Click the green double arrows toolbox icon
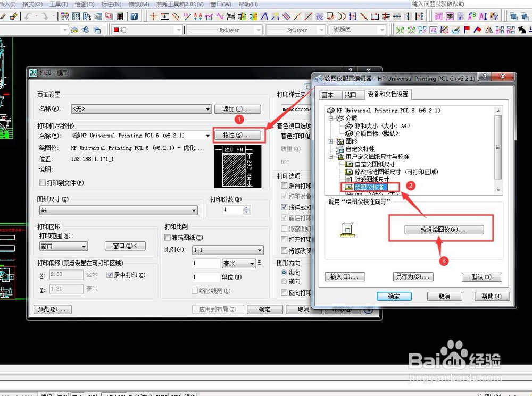Image resolution: width=532 pixels, height=396 pixels. (x=401, y=30)
